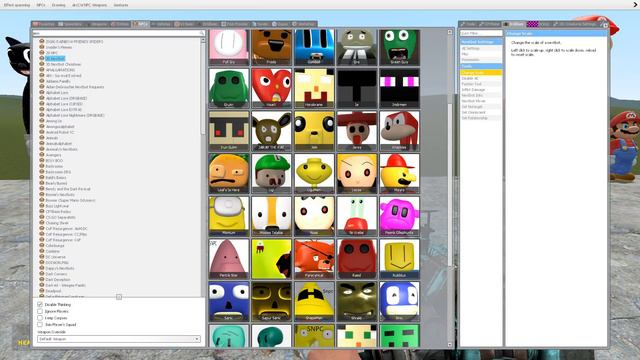Select the Avengers NPC category
The width and height of the screenshot is (640, 360).
tap(53, 155)
